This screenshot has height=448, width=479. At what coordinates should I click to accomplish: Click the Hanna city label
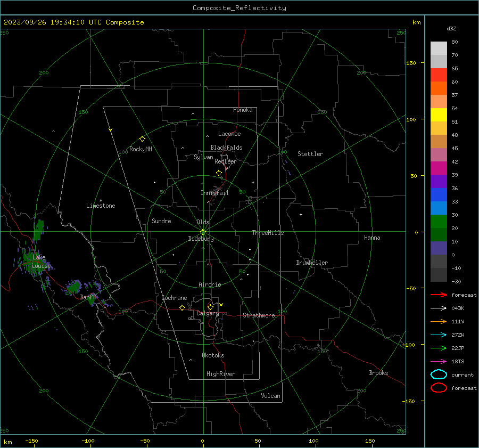point(372,238)
